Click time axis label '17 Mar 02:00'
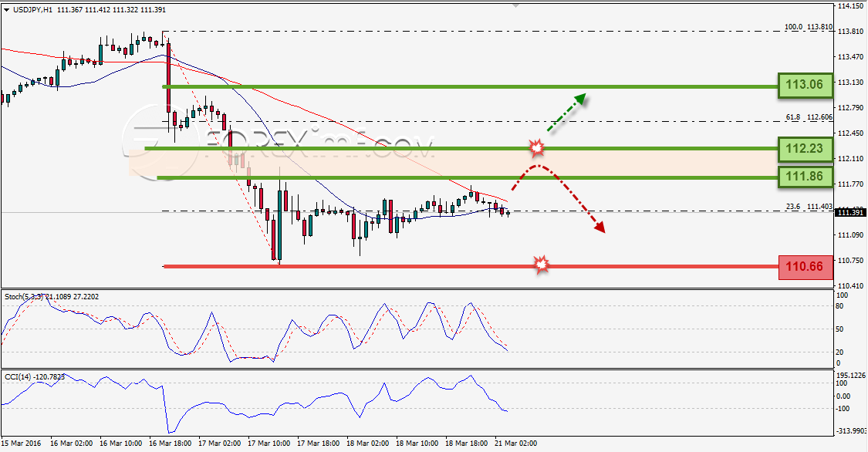 (220, 444)
